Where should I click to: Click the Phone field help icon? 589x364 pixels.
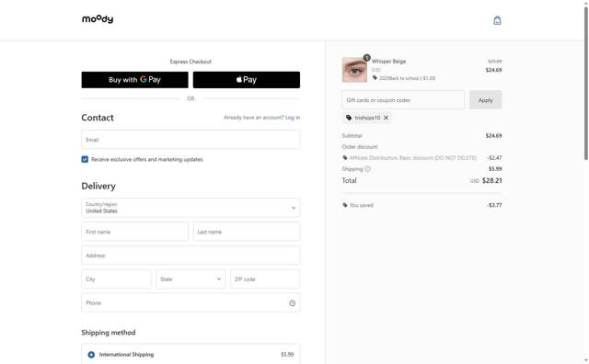[293, 303]
